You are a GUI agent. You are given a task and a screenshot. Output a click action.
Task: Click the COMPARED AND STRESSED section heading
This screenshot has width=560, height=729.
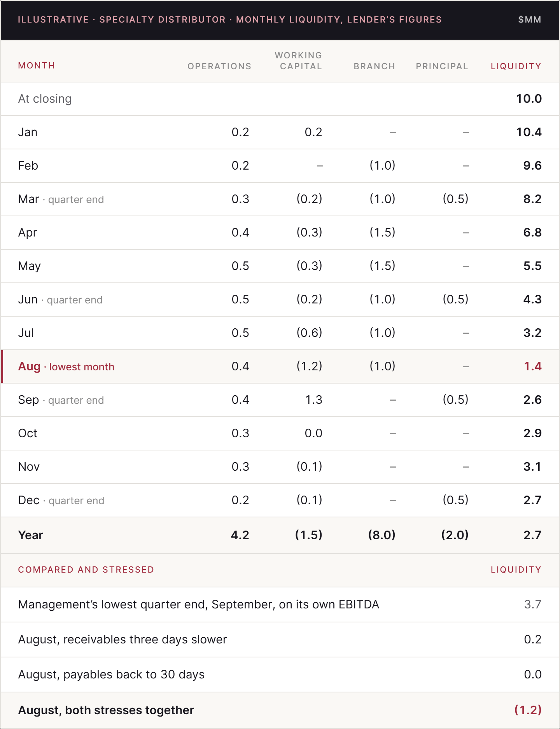(x=86, y=570)
